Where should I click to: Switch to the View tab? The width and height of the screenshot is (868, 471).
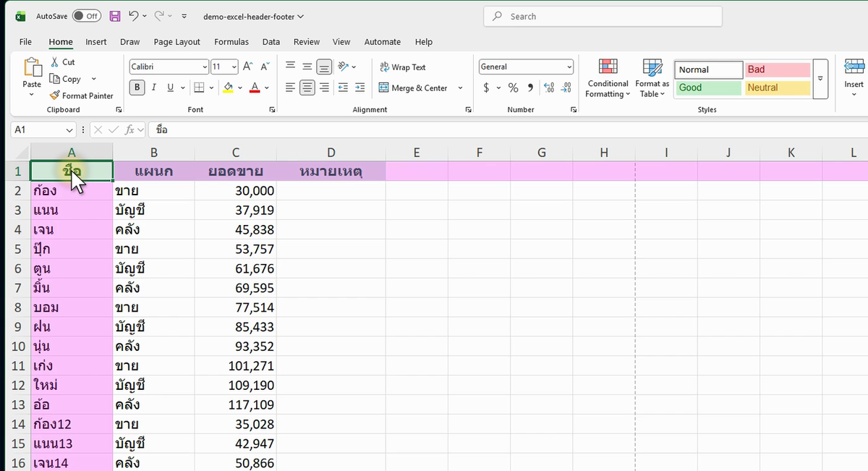(x=341, y=42)
